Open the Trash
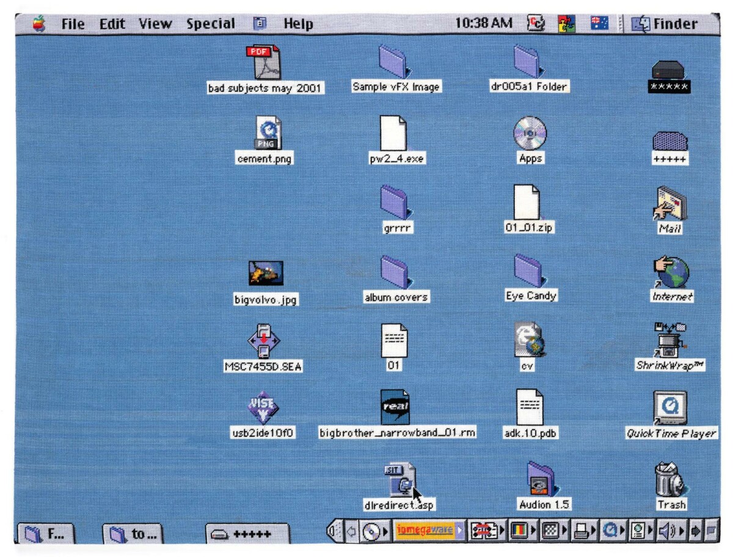This screenshot has width=733, height=560. [x=671, y=479]
